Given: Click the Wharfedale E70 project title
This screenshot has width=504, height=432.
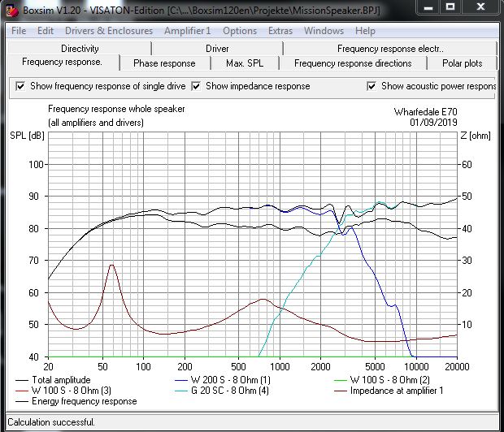Looking at the screenshot, I should tap(426, 112).
